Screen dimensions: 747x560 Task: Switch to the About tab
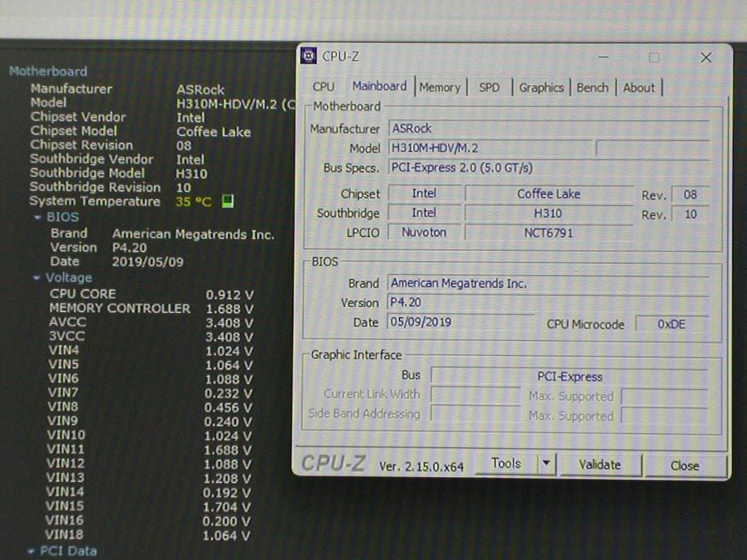click(x=638, y=87)
